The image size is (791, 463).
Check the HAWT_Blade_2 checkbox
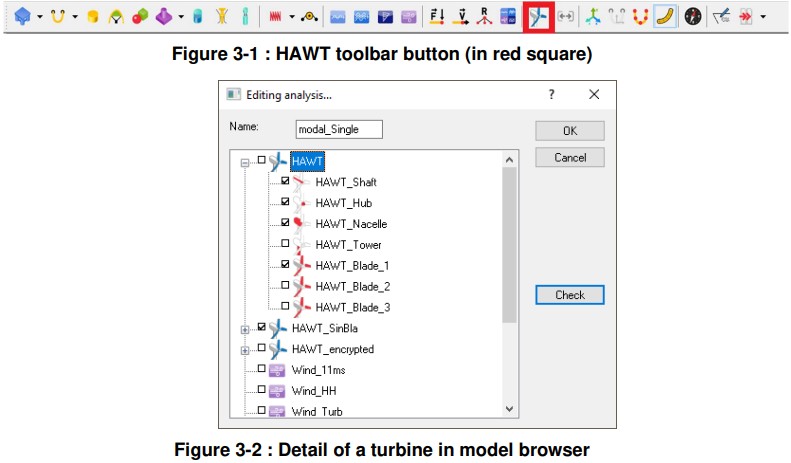(x=285, y=285)
